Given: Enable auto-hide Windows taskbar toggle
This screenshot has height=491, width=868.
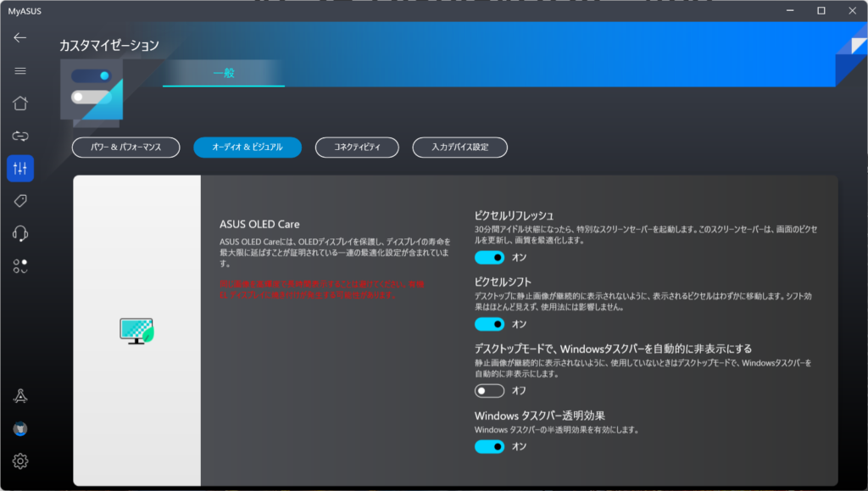Looking at the screenshot, I should (x=489, y=391).
